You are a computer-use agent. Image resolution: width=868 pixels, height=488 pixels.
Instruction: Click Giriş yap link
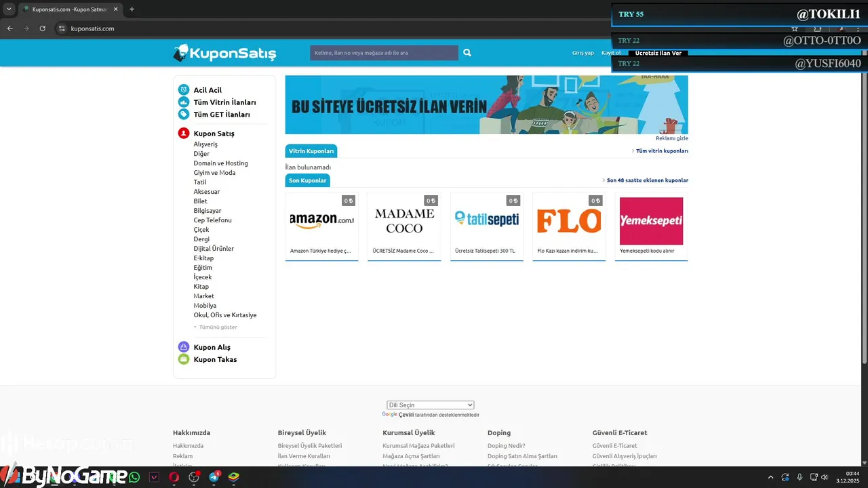coord(583,53)
